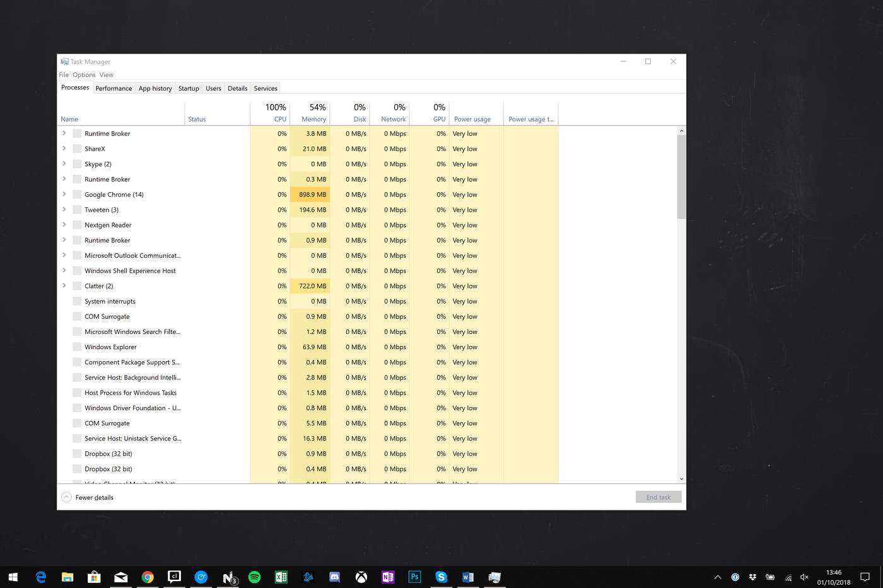Expand the Google Chrome (14) process group
The image size is (883, 588).
64,194
